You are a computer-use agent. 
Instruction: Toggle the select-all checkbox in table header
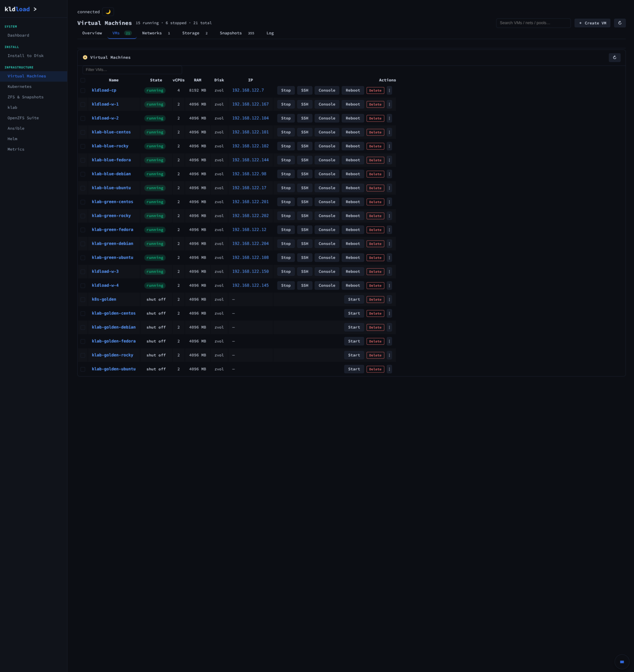click(83, 80)
